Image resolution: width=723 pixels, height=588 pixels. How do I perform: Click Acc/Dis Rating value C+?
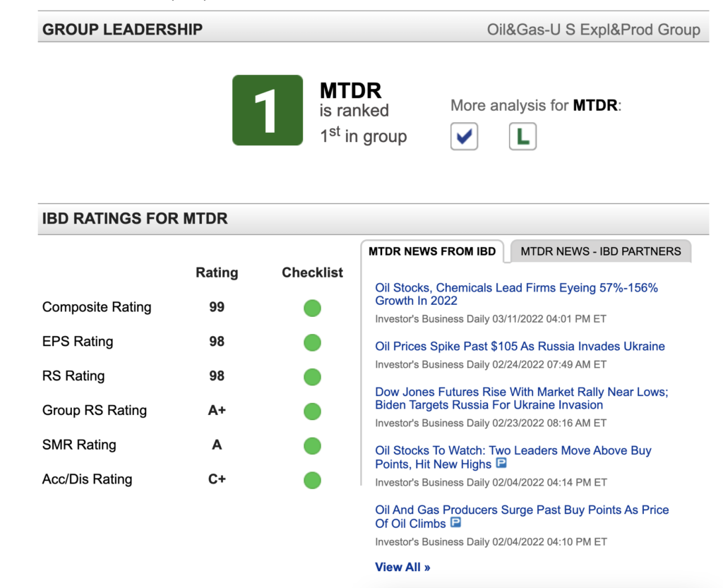[x=217, y=479]
